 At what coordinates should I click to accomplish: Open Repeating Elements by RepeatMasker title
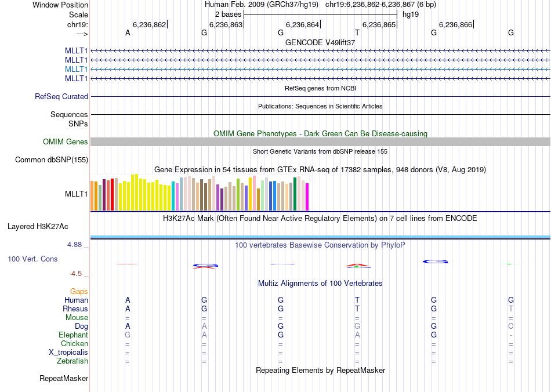320,371
